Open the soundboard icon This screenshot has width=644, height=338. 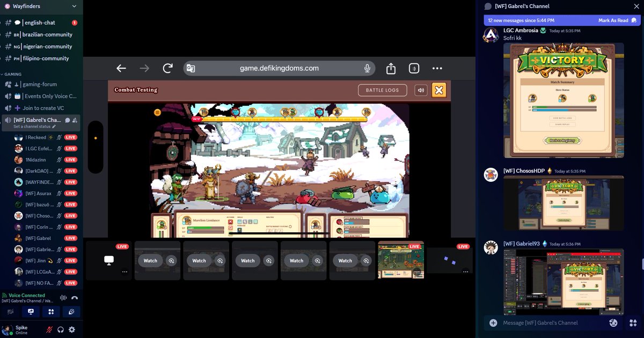coord(71,312)
